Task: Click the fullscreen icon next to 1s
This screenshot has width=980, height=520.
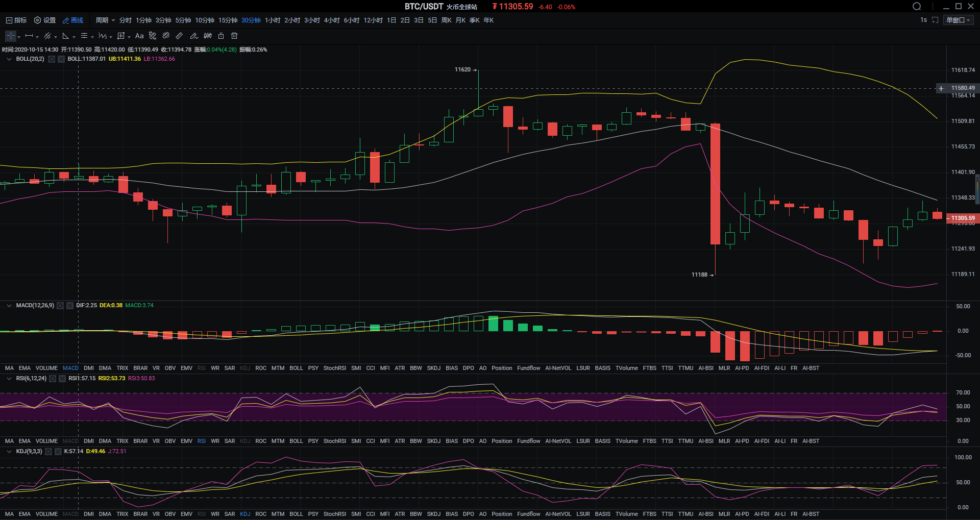Action: coord(935,20)
